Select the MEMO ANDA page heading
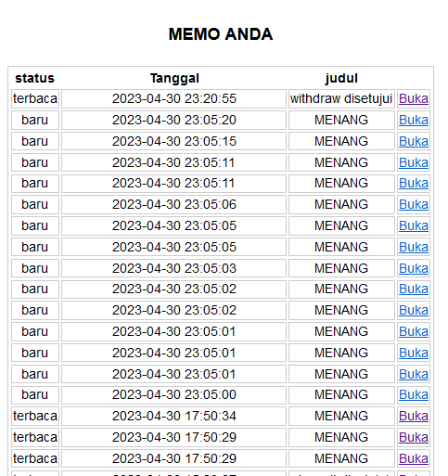 pos(221,34)
